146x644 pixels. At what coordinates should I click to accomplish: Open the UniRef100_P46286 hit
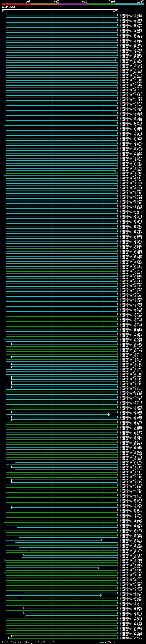click(x=131, y=63)
